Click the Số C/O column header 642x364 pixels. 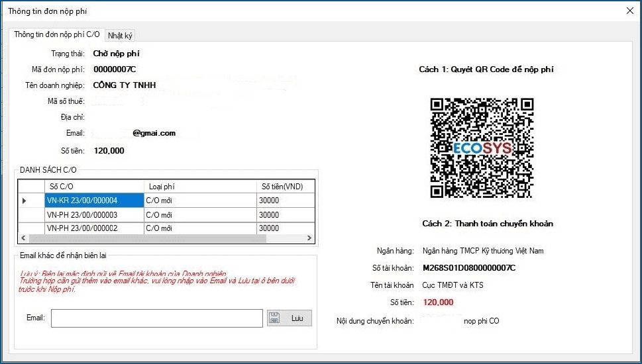pyautogui.click(x=94, y=187)
